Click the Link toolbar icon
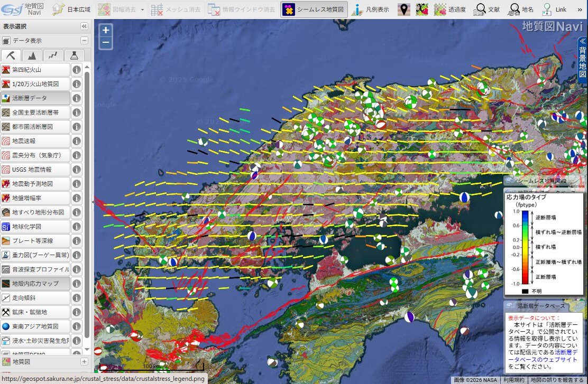The image size is (588, 384). coord(555,10)
